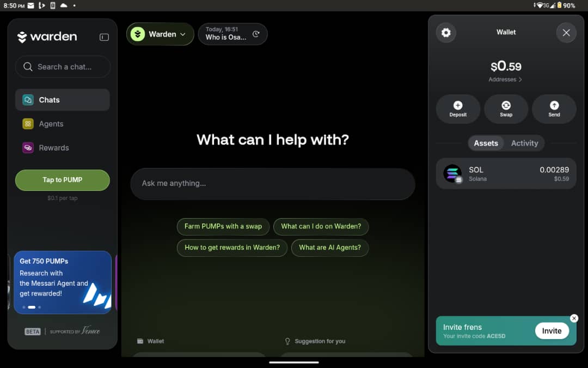Select the first carousel dot on the promo card
Viewport: 588px width, 368px height.
point(24,307)
